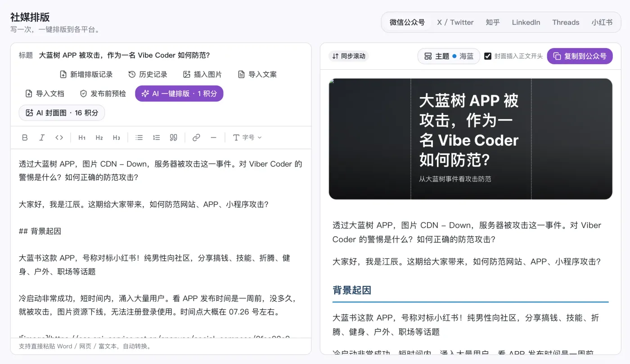Start AI 一键排版 formatting
Screen dimensions: 630x364
(179, 93)
